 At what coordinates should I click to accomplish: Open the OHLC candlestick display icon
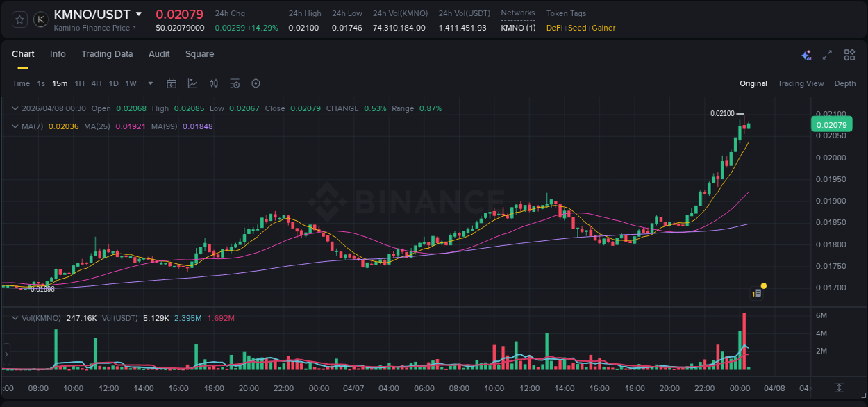tap(214, 83)
